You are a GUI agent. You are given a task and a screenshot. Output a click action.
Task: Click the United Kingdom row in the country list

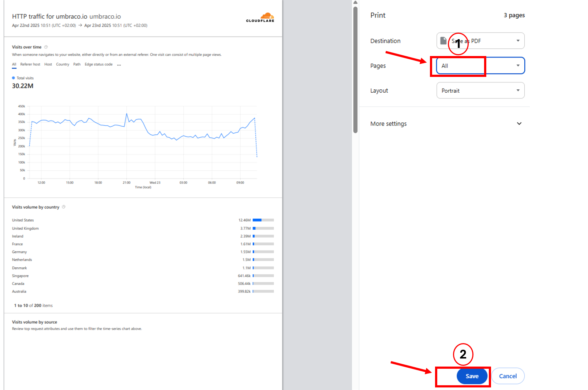[25, 228]
